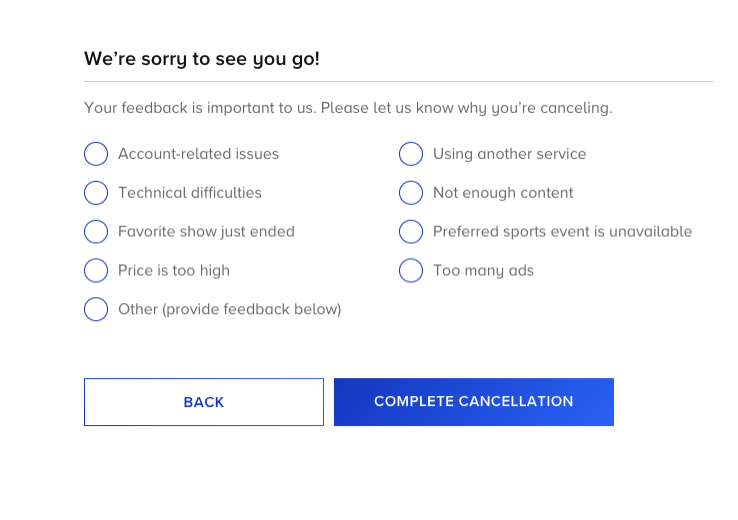Click 'Preferred sports event is unavailable' label text
The width and height of the screenshot is (738, 520).
[562, 232]
